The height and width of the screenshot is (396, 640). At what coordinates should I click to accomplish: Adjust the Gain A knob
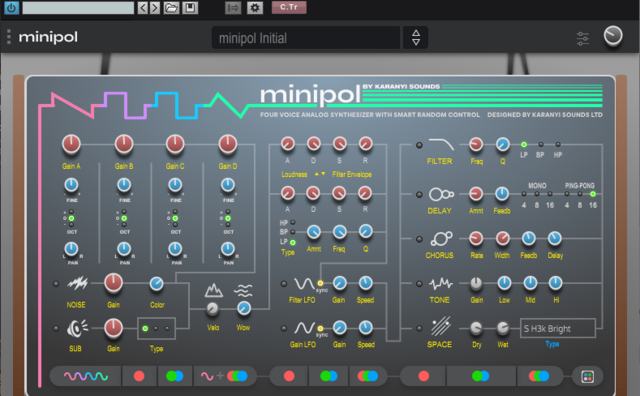click(x=71, y=144)
